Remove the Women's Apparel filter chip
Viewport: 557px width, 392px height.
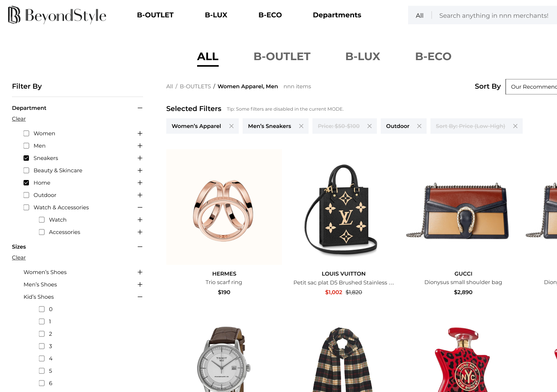point(231,126)
